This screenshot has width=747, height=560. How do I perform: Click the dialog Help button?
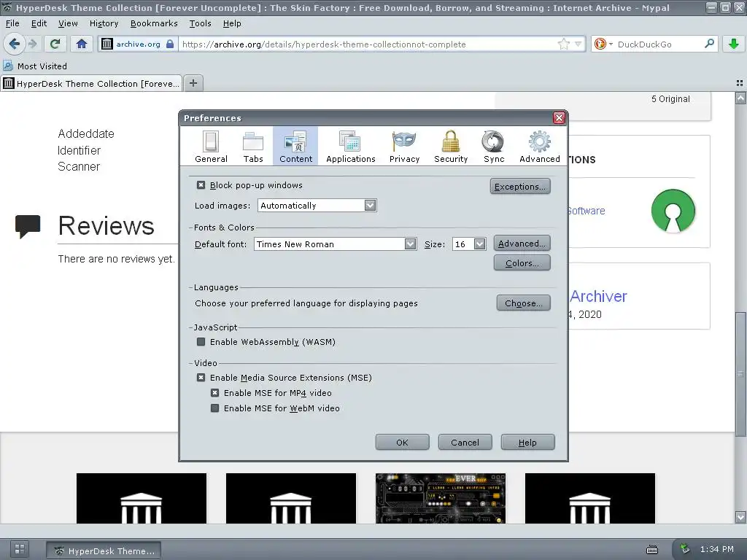(x=527, y=442)
